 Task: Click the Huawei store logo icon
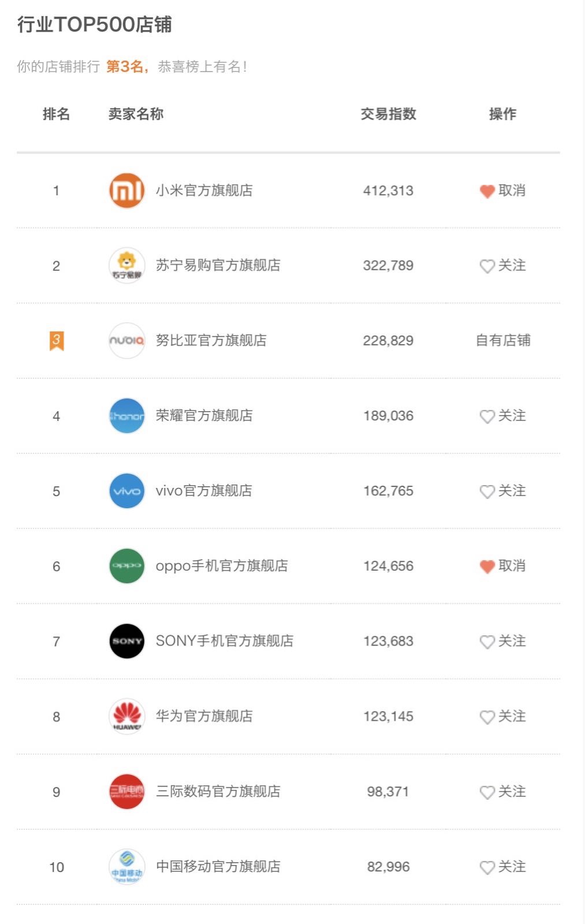pyautogui.click(x=126, y=716)
